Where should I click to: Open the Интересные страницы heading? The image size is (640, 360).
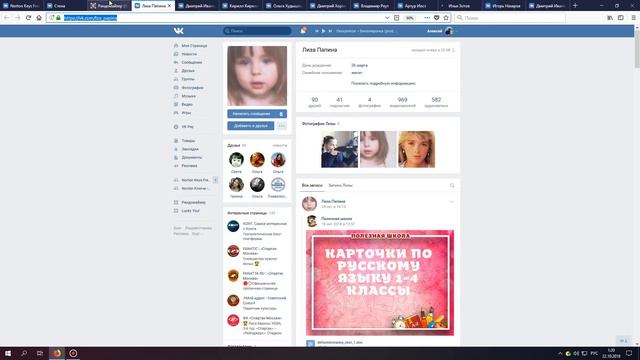[247, 213]
